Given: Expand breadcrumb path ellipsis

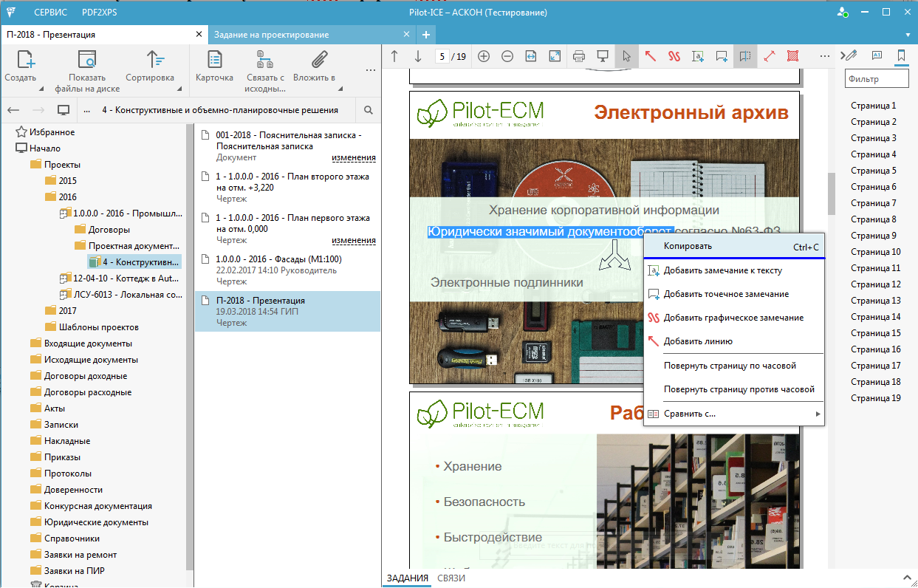Looking at the screenshot, I should (87, 110).
